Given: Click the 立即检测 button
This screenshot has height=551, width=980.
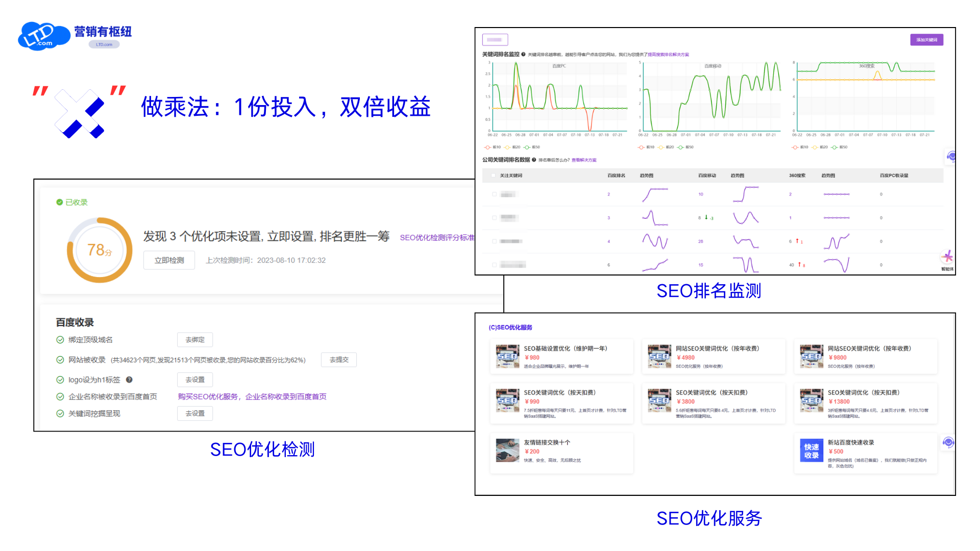Looking at the screenshot, I should click(x=169, y=260).
